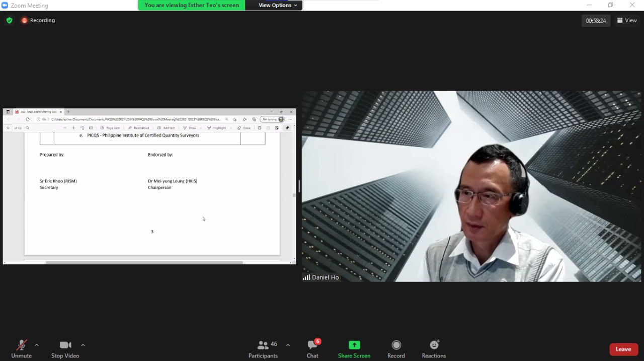
Task: Expand the View Options dropdown
Action: pyautogui.click(x=278, y=6)
